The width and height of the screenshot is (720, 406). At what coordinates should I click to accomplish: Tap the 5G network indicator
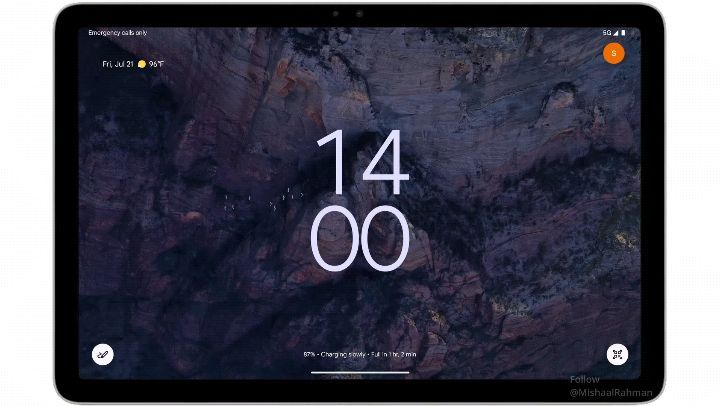click(606, 33)
